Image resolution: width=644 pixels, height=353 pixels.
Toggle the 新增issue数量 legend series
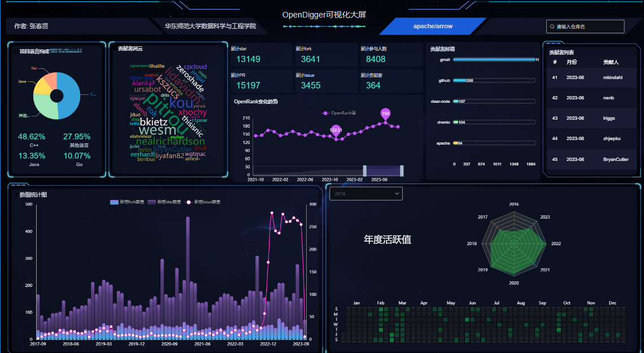(x=203, y=202)
